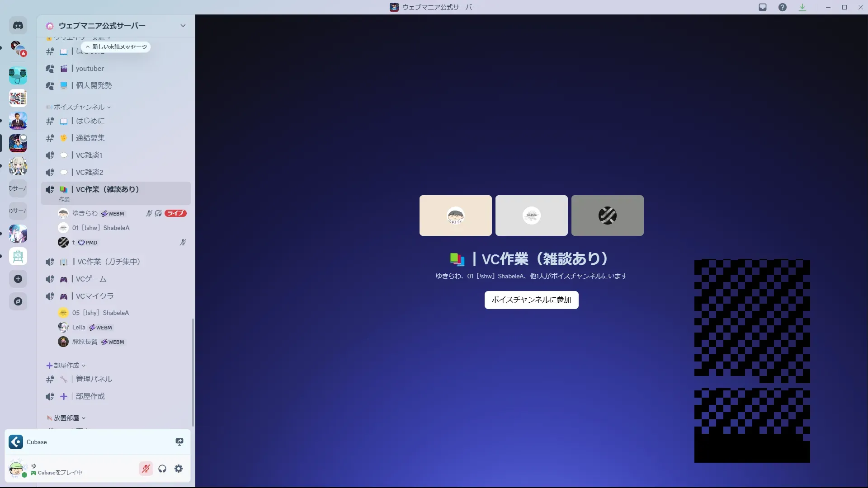Screen dimensions: 868x488
Task: Open User Settings gear icon
Action: (179, 469)
